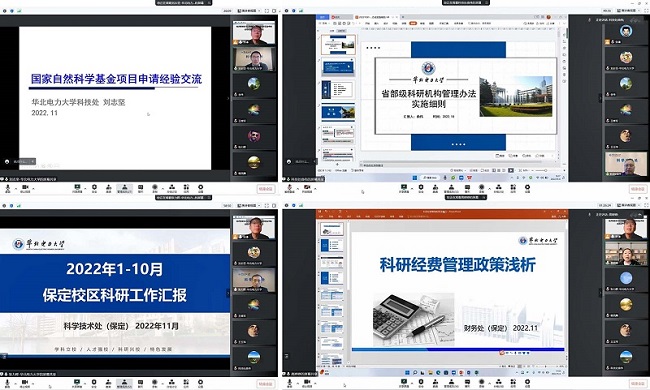Open Chat in the 保定校区科研工作汇报 window
Screen dimensions: 650x390
[x=141, y=383]
